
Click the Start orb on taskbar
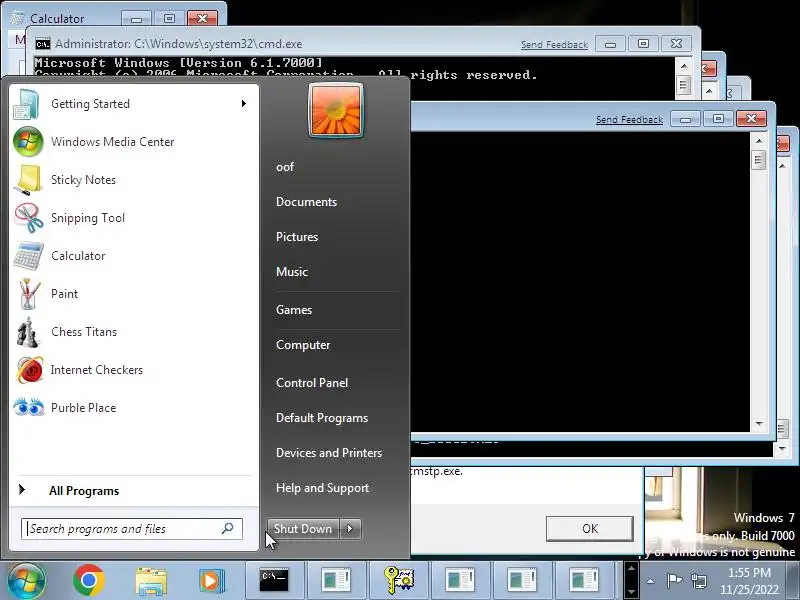(26, 581)
